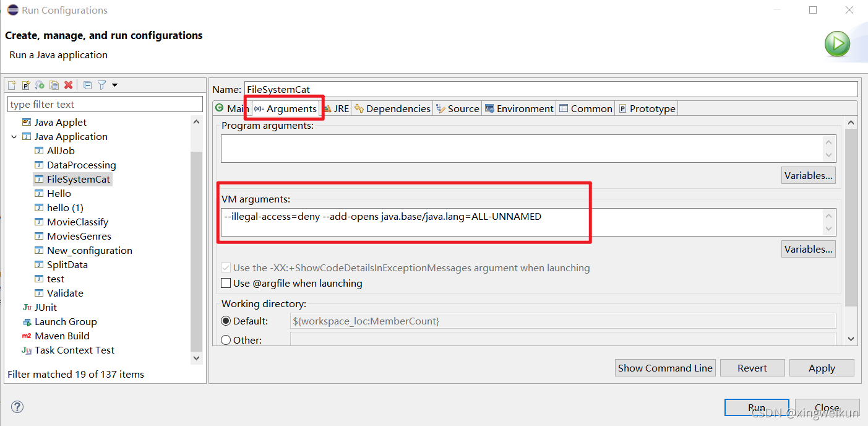Click the configuration tree scroll down arrow
Screen dimensions: 868x426
click(197, 357)
